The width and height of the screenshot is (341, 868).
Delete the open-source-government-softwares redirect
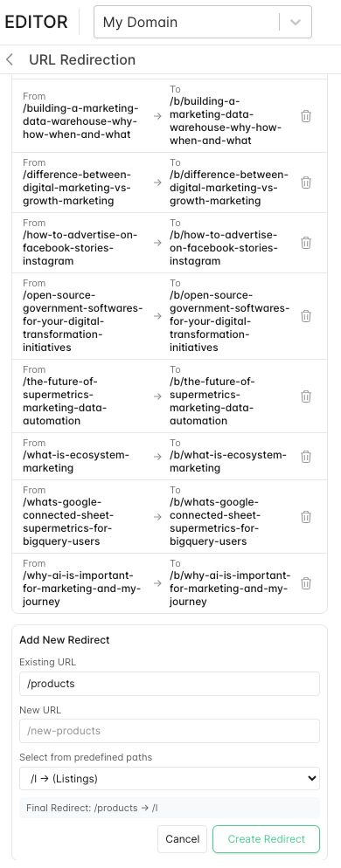coord(305,316)
